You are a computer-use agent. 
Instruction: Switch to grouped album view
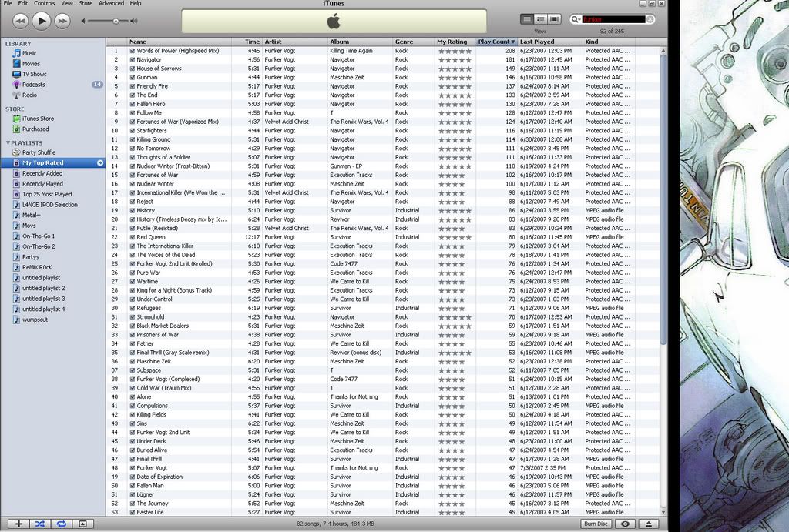pyautogui.click(x=540, y=19)
